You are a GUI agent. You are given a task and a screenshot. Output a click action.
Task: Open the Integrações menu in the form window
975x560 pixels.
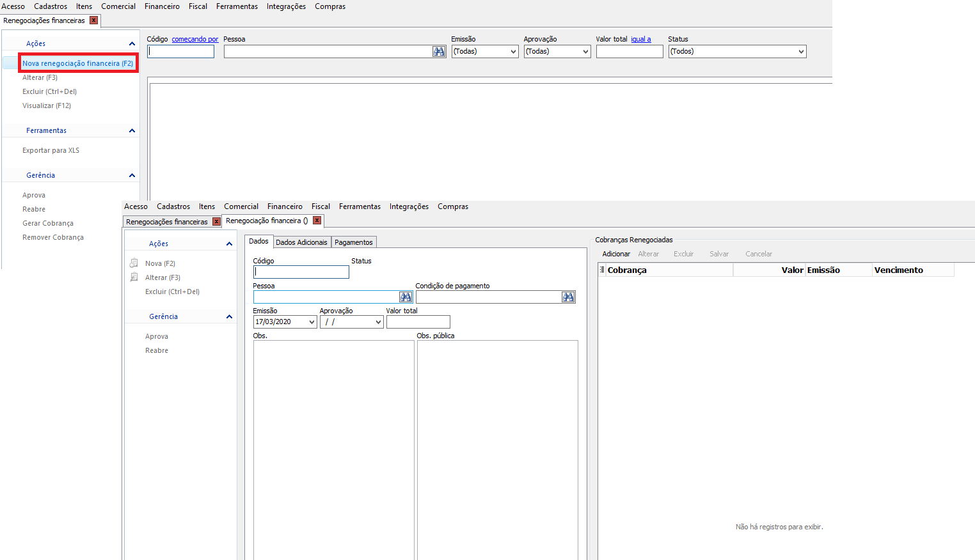(x=409, y=206)
